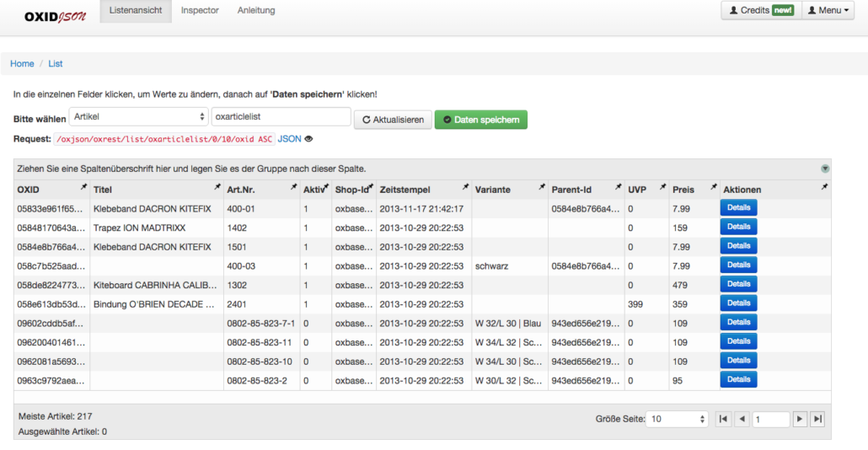Jump to last page
The height and width of the screenshot is (450, 868).
(x=817, y=419)
